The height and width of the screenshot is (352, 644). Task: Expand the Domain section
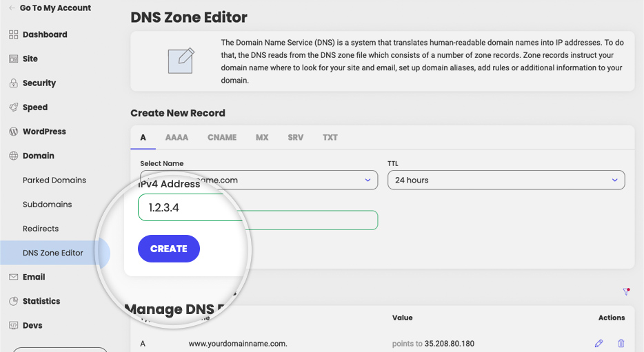coord(38,156)
